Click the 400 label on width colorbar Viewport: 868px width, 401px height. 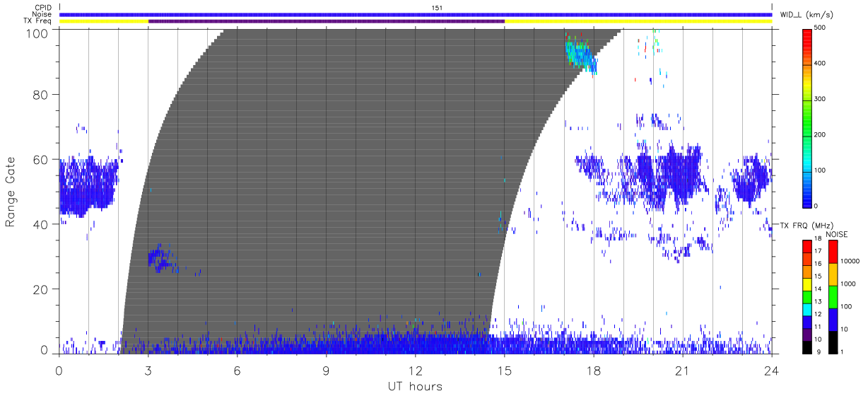coord(821,64)
